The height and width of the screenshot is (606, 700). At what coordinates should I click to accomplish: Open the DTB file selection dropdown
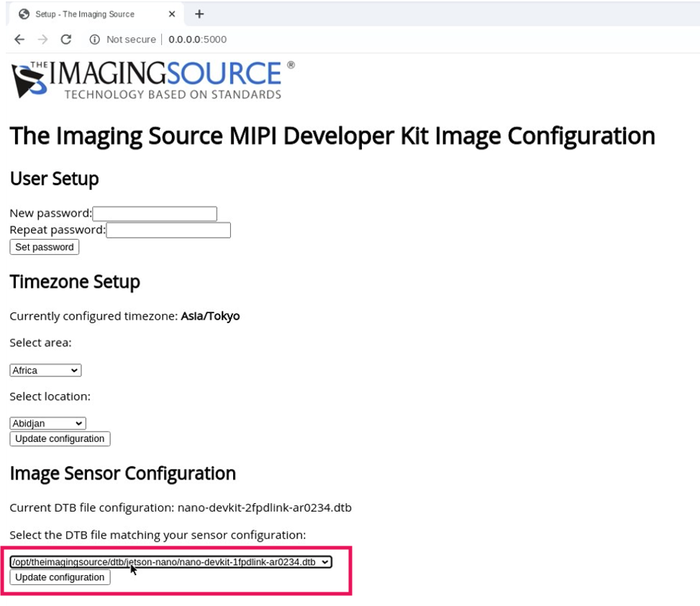tap(171, 562)
